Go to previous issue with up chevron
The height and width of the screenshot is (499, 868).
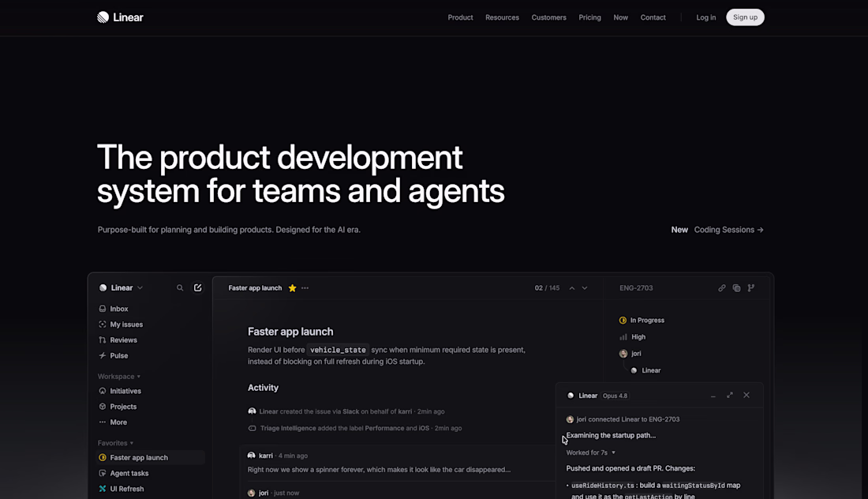click(572, 288)
